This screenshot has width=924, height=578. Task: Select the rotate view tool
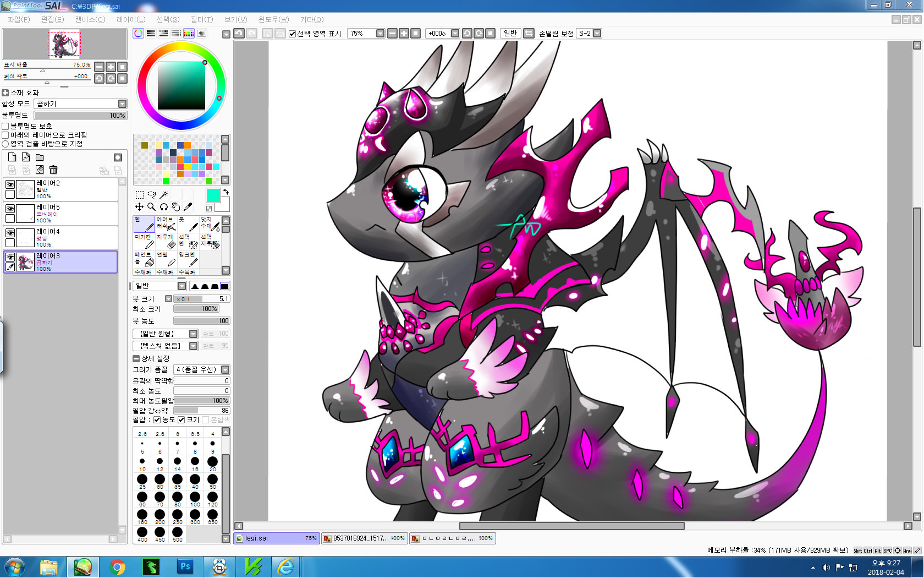(164, 207)
